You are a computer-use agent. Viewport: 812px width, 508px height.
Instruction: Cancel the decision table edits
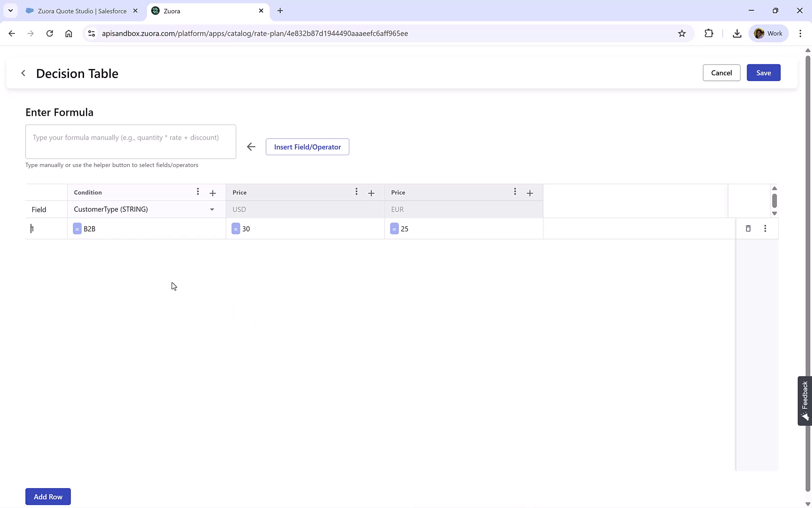(x=721, y=72)
